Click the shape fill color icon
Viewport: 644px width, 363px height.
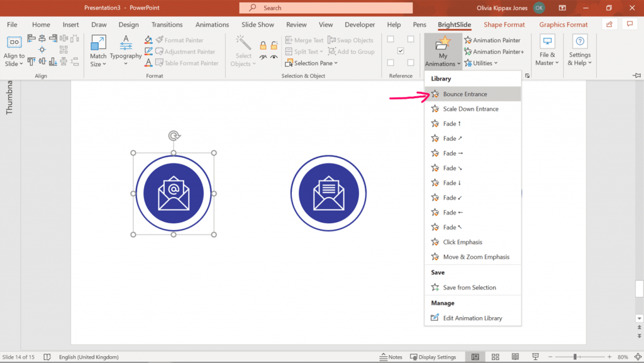(148, 40)
